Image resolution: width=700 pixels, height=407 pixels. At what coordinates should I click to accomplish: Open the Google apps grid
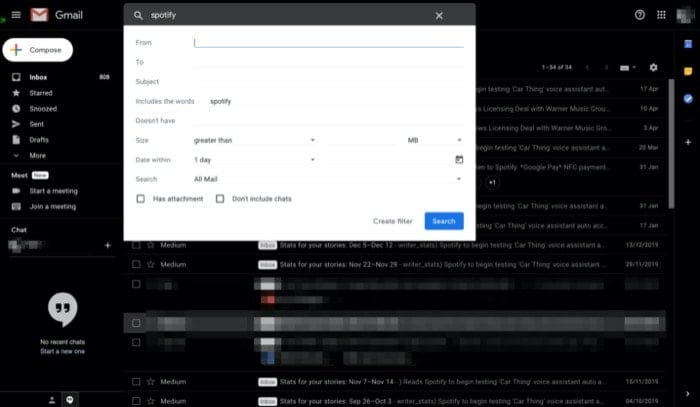(661, 15)
